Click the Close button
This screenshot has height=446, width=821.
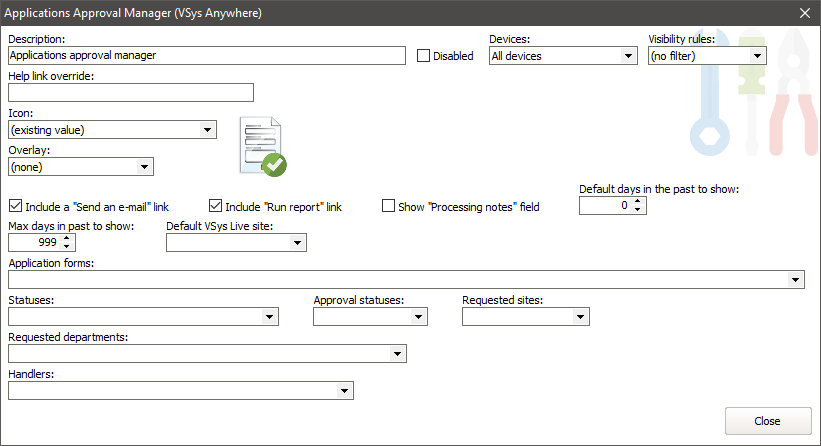click(x=767, y=421)
